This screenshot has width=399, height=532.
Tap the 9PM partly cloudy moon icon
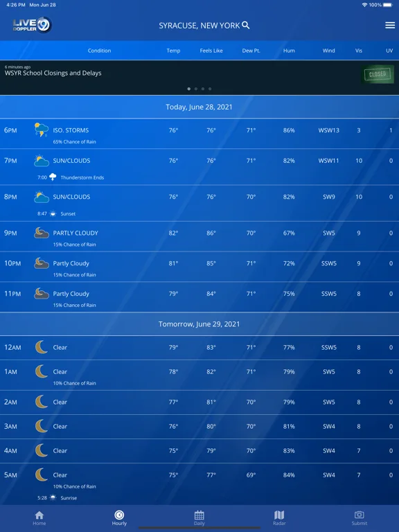[42, 233]
